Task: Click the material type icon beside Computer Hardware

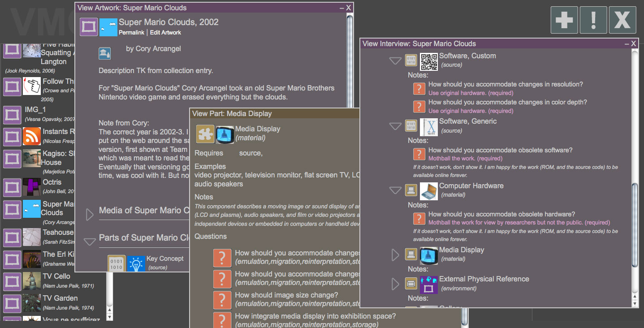Action: point(411,190)
